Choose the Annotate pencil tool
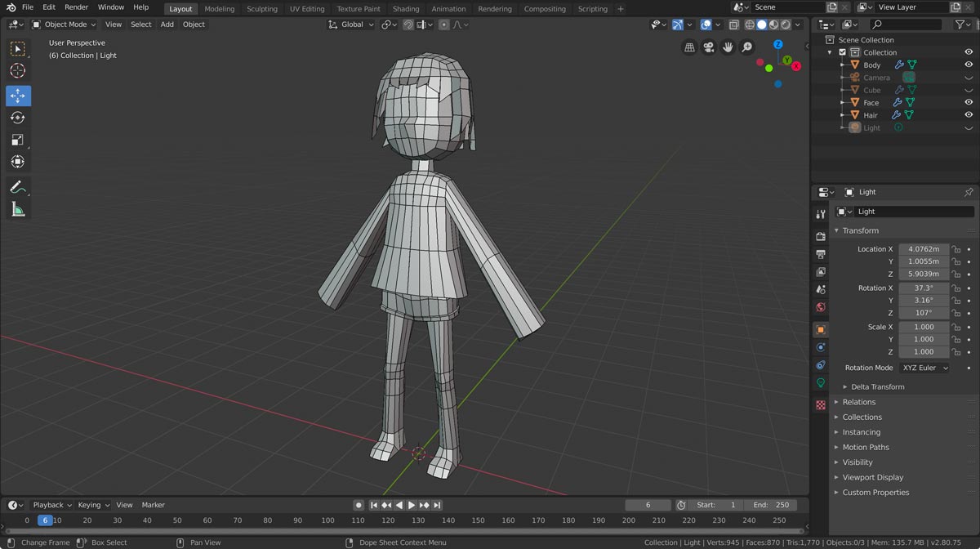The height and width of the screenshot is (549, 980). point(18,187)
